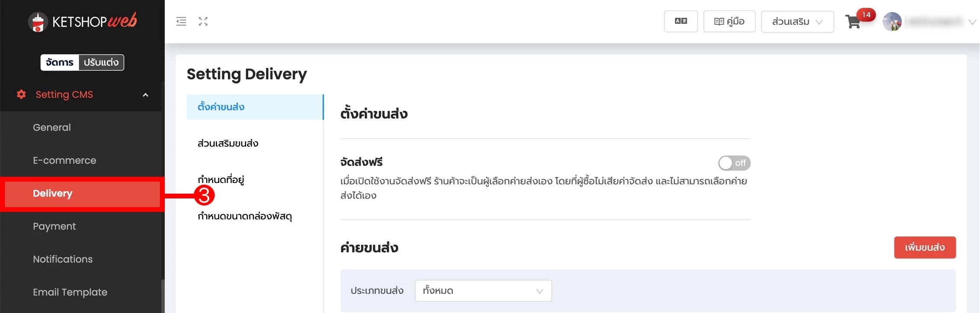Collapse the Setting CMS menu chevron
The height and width of the screenshot is (313, 980).
pyautogui.click(x=146, y=95)
